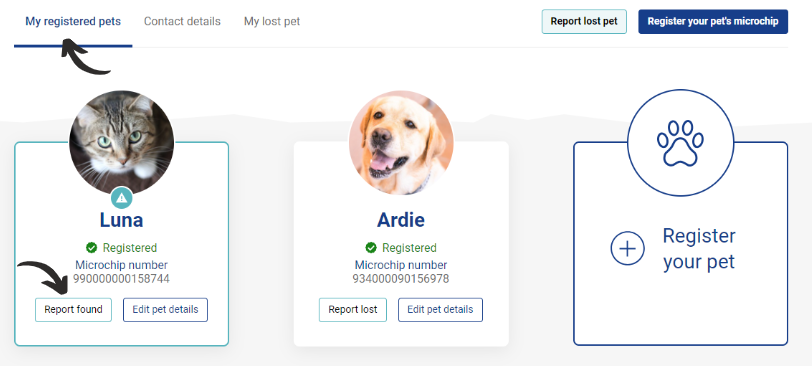This screenshot has width=812, height=366.
Task: Click the Register your pet card text
Action: click(699, 248)
